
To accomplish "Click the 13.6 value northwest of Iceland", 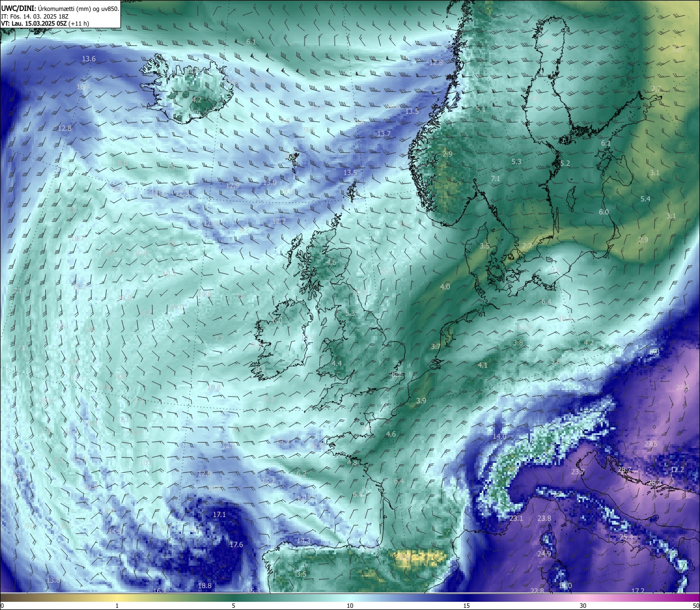I will [x=89, y=59].
